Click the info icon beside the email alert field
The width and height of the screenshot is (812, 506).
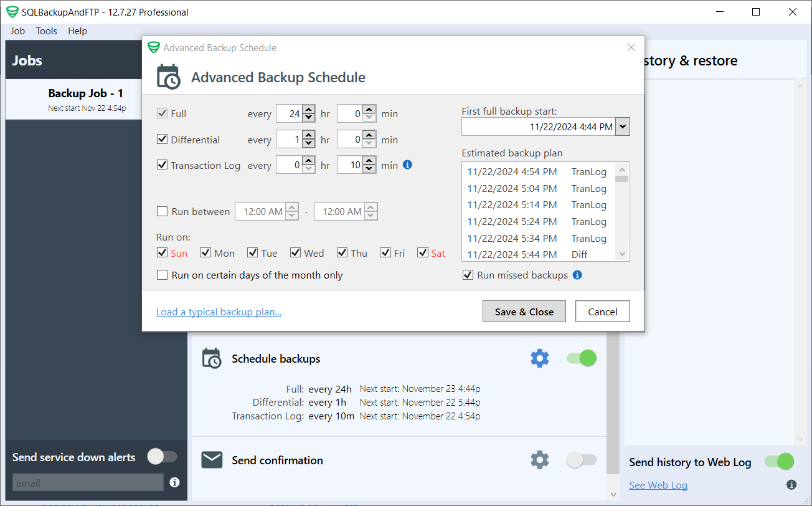point(174,482)
